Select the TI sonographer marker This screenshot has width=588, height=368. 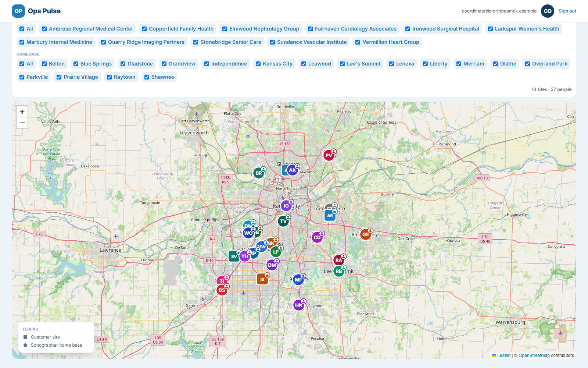click(x=222, y=281)
